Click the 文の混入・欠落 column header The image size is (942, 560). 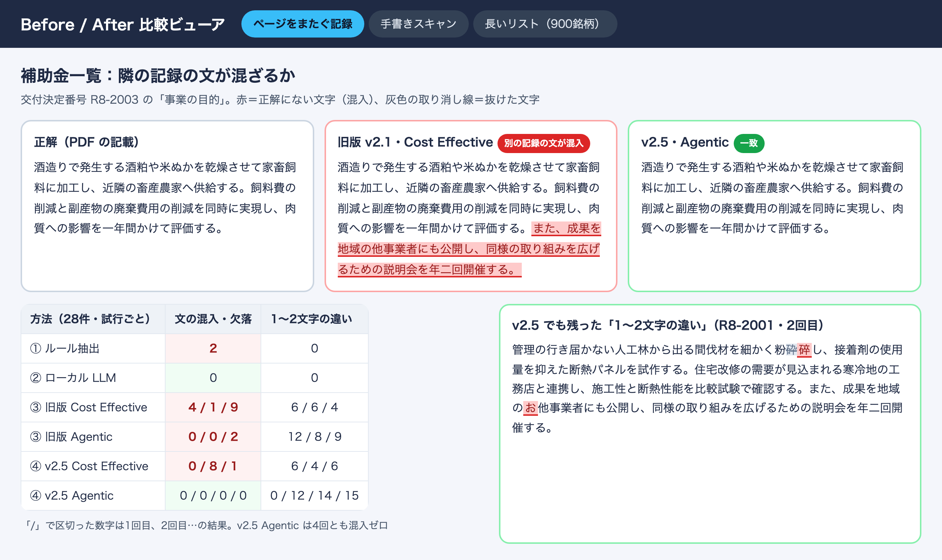tap(213, 319)
